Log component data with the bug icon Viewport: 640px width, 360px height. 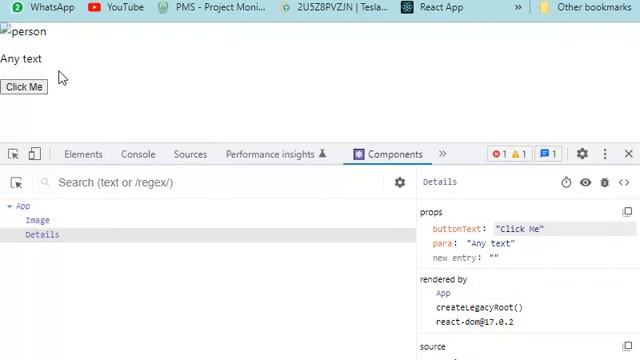(x=604, y=182)
